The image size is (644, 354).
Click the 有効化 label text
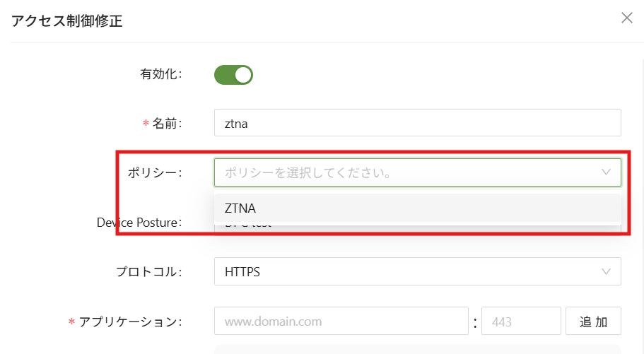click(161, 75)
